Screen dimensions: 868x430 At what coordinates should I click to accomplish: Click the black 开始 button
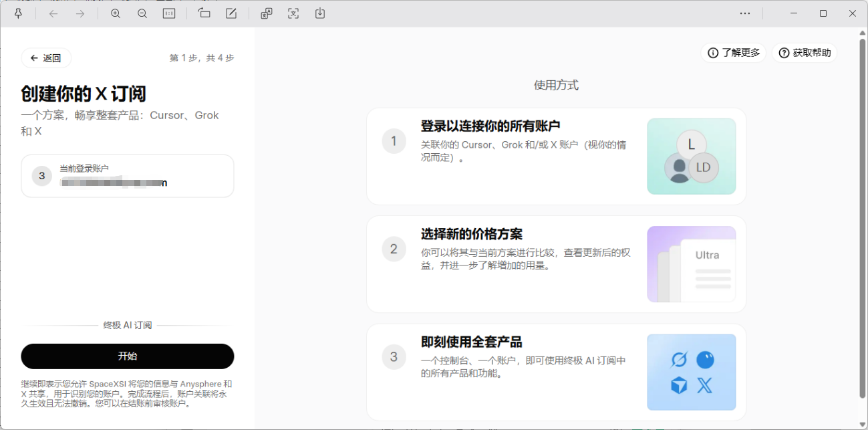pyautogui.click(x=128, y=356)
